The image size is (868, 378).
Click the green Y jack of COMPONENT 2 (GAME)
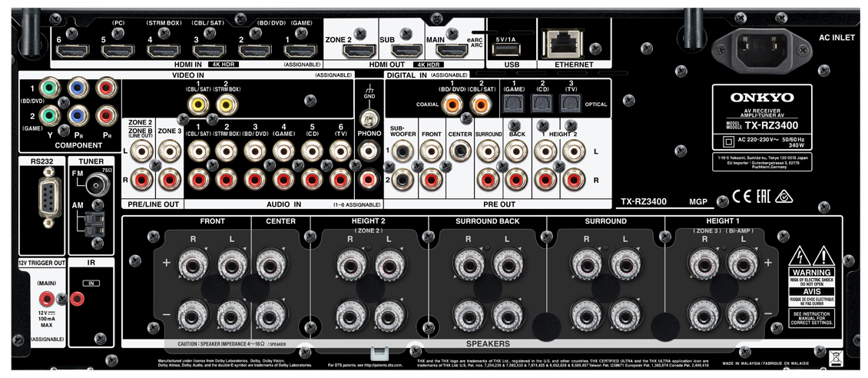point(51,116)
